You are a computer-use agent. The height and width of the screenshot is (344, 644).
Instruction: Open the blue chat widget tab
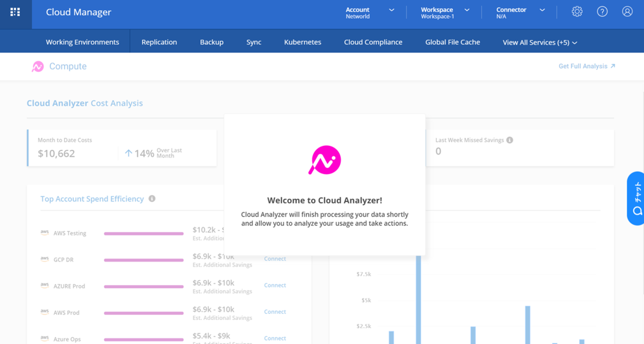(636, 198)
